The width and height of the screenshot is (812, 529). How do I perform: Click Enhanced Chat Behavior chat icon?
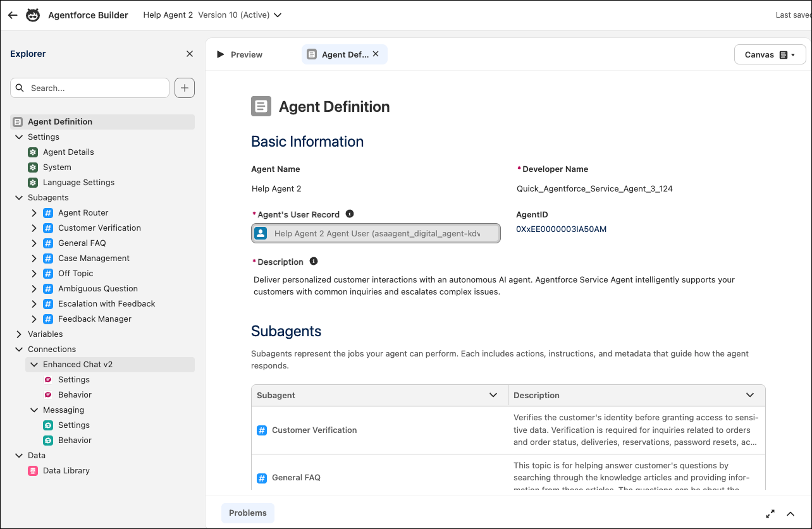[x=48, y=395]
